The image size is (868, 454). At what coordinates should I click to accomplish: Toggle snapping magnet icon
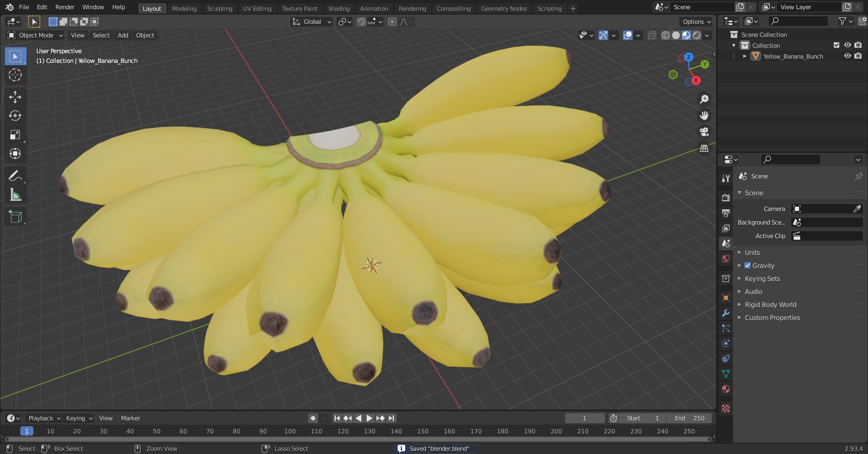[361, 22]
